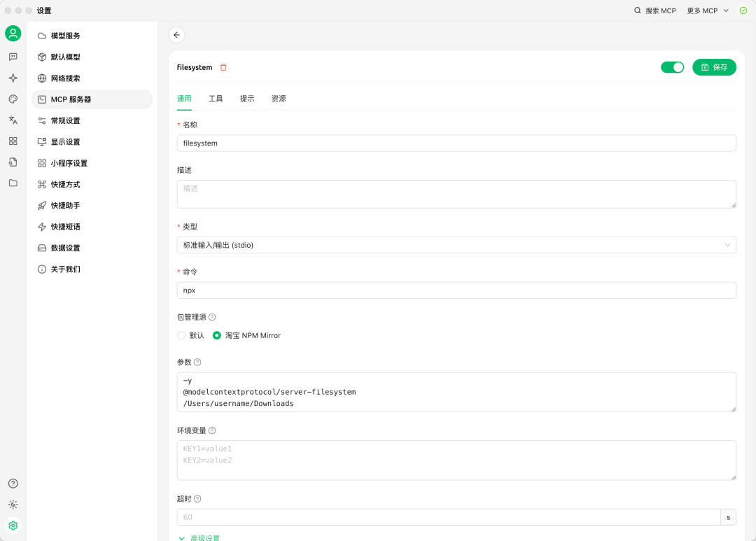Open the 类型 stdio dropdown

pyautogui.click(x=456, y=245)
